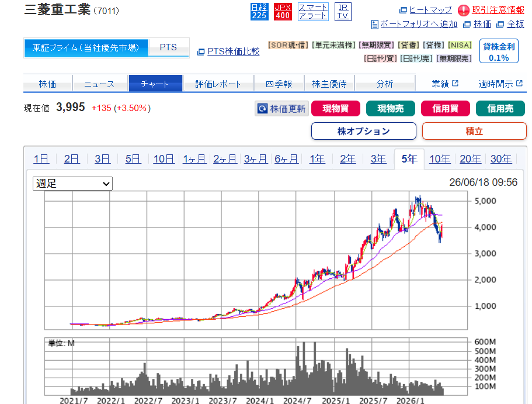Click the 信用売 margin sell button
Image resolution: width=532 pixels, height=404 pixels.
tap(500, 108)
